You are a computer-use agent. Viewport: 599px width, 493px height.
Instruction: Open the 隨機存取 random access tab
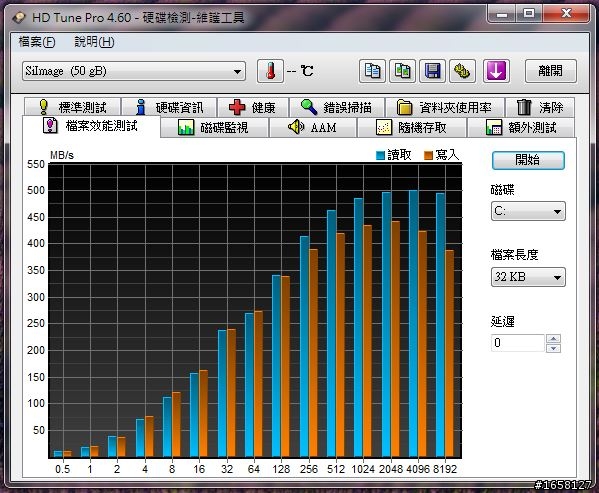tap(411, 127)
